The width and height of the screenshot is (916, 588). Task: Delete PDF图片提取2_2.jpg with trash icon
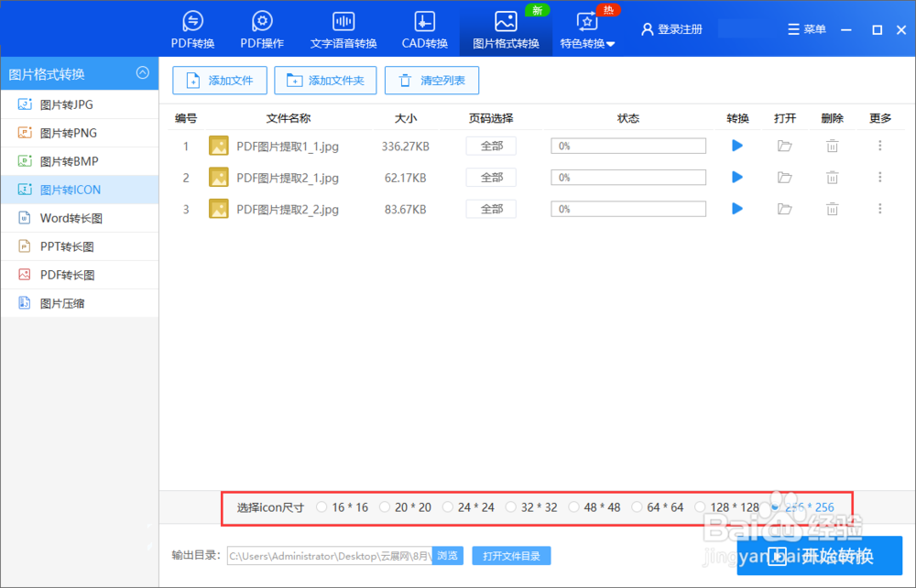833,209
